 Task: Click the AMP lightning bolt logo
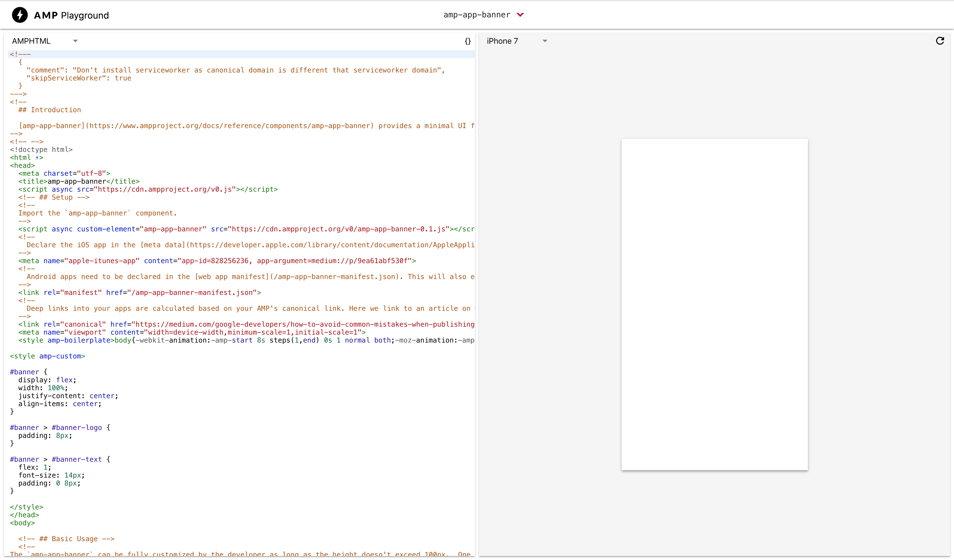click(20, 15)
